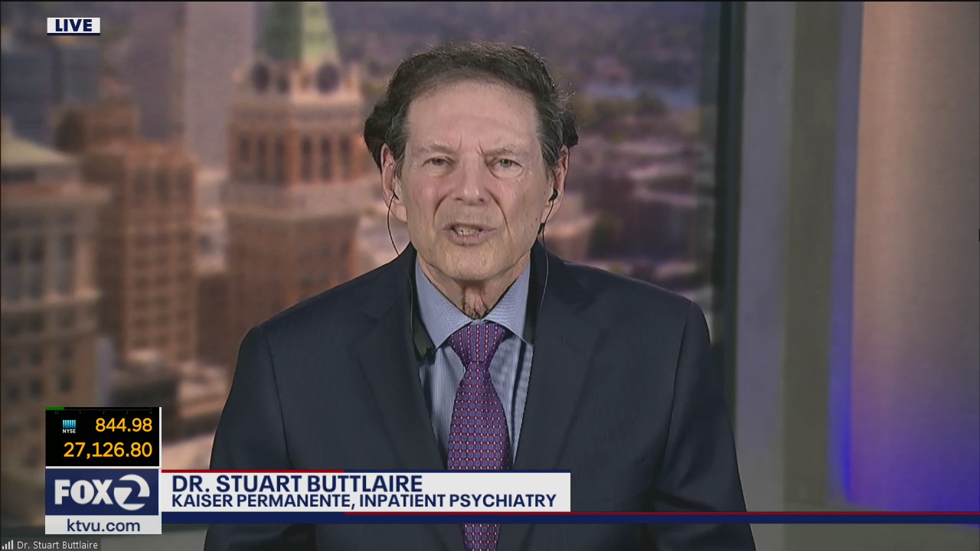
Task: Click the LIVE badge on the video
Action: coord(73,26)
